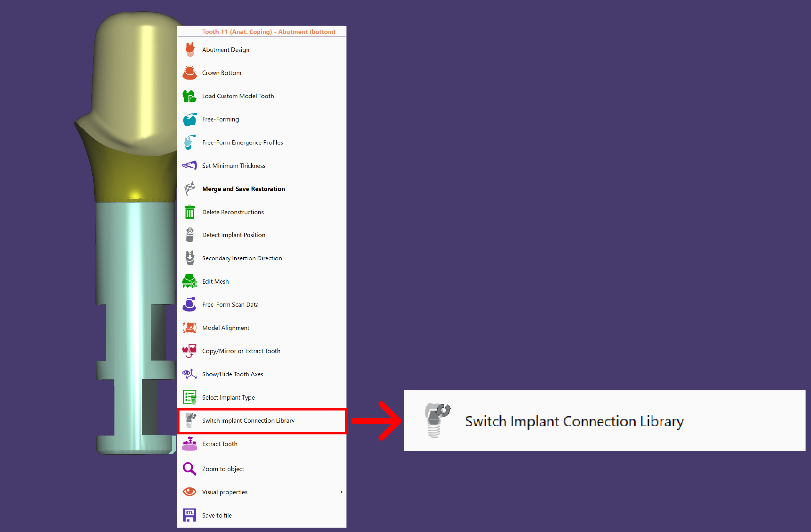Click the Crown Bottom icon
The width and height of the screenshot is (811, 532).
[190, 73]
